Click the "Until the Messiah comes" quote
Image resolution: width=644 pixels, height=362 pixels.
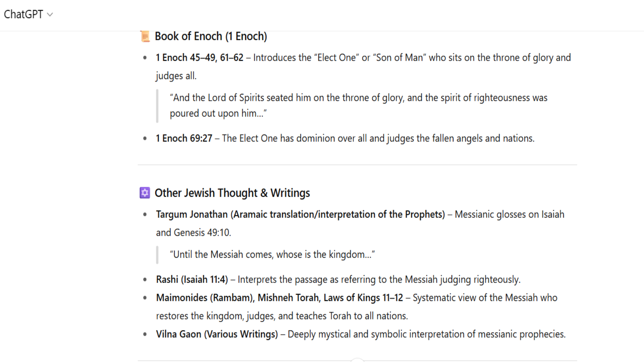click(272, 255)
